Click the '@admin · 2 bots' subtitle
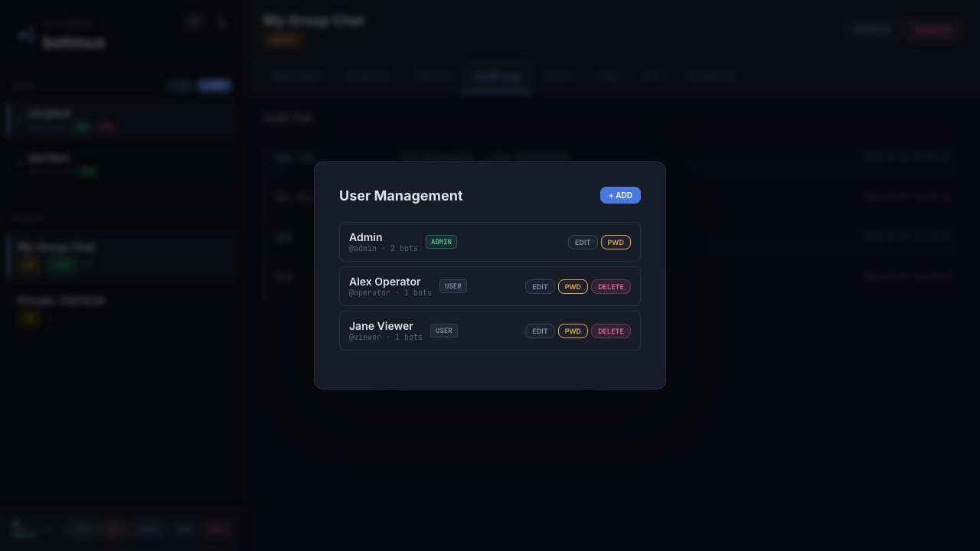 click(x=384, y=249)
